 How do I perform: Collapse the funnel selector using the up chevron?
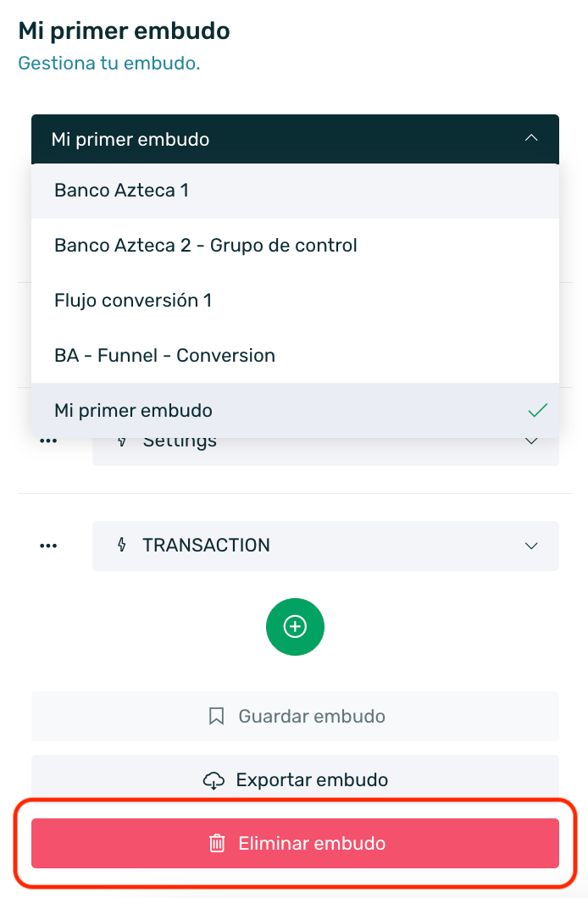click(531, 138)
